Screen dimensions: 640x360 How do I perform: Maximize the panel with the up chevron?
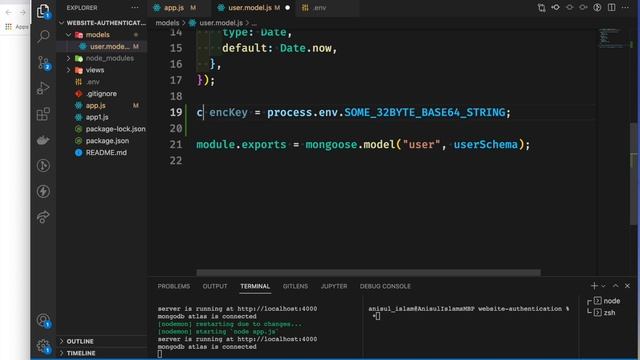(x=616, y=286)
